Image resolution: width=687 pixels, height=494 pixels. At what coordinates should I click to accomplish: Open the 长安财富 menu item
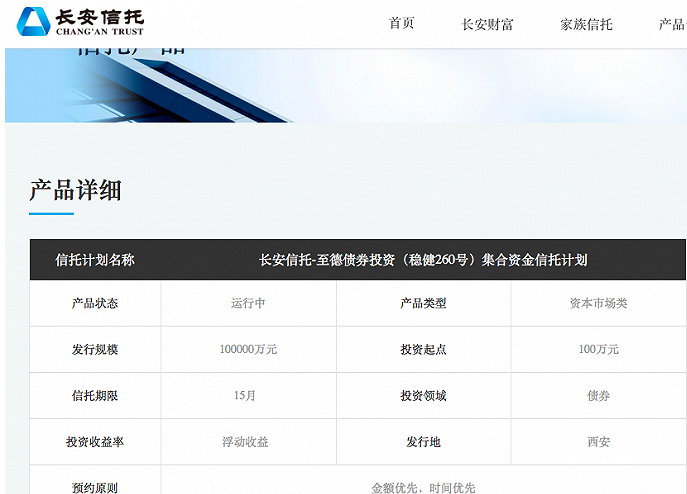point(488,25)
